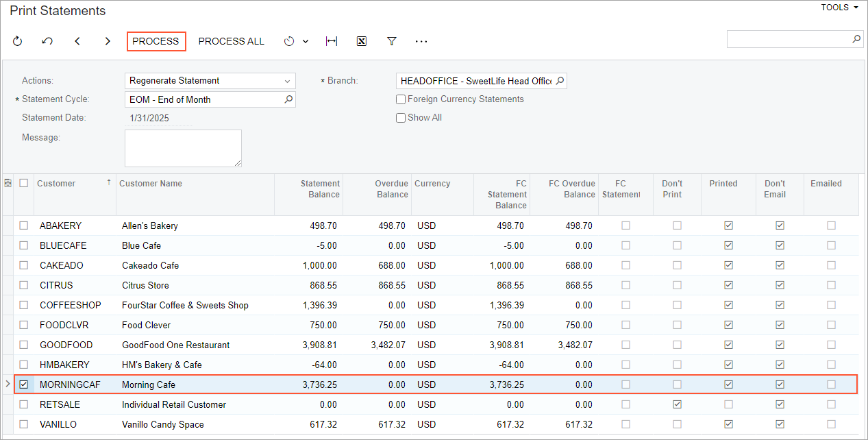Open the Tools menu
Image resolution: width=868 pixels, height=440 pixels.
pos(839,8)
